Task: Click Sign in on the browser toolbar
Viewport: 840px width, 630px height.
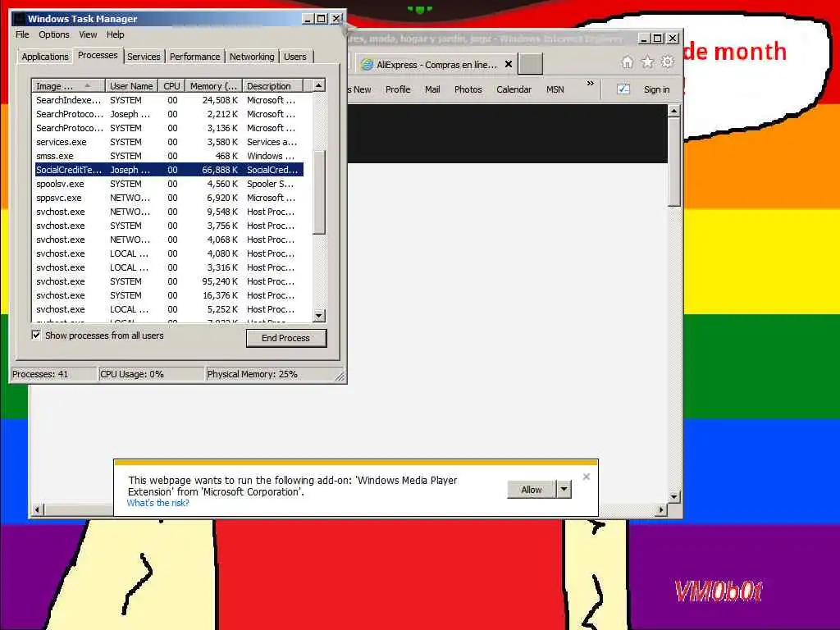Action: click(x=657, y=89)
